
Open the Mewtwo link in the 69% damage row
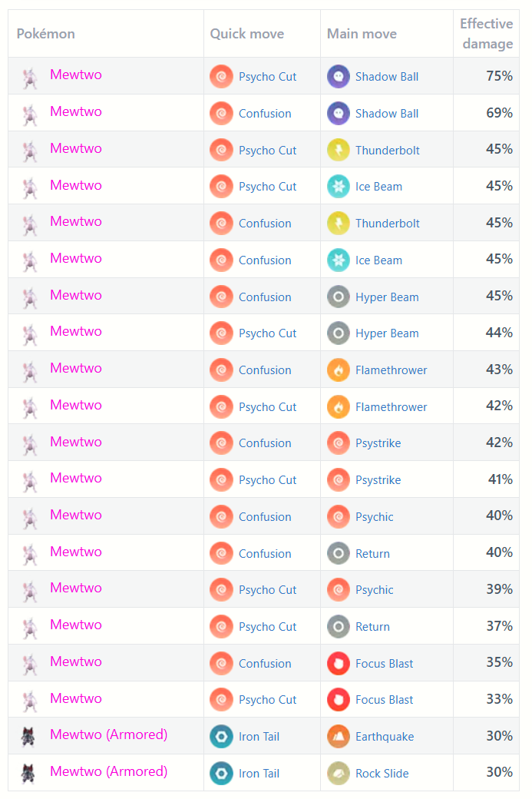(75, 111)
